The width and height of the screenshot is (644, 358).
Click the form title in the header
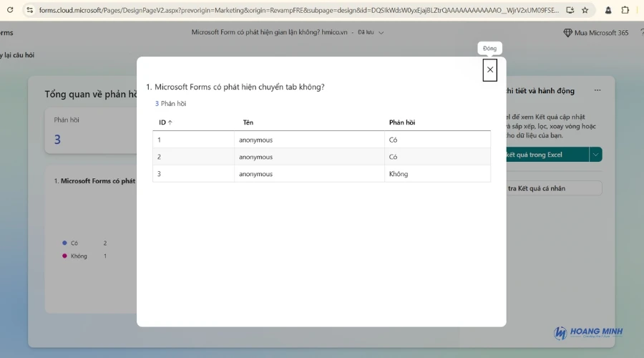[x=269, y=32]
